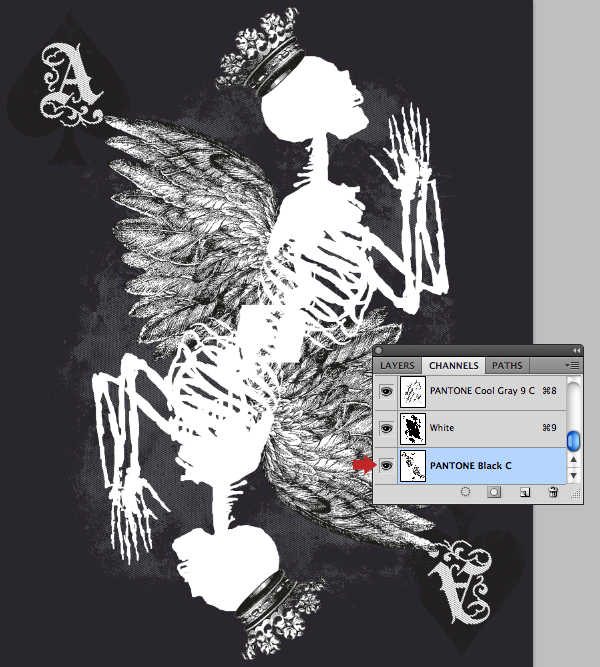Toggle visibility of the White channel
Viewport: 600px width, 667px height.
386,428
